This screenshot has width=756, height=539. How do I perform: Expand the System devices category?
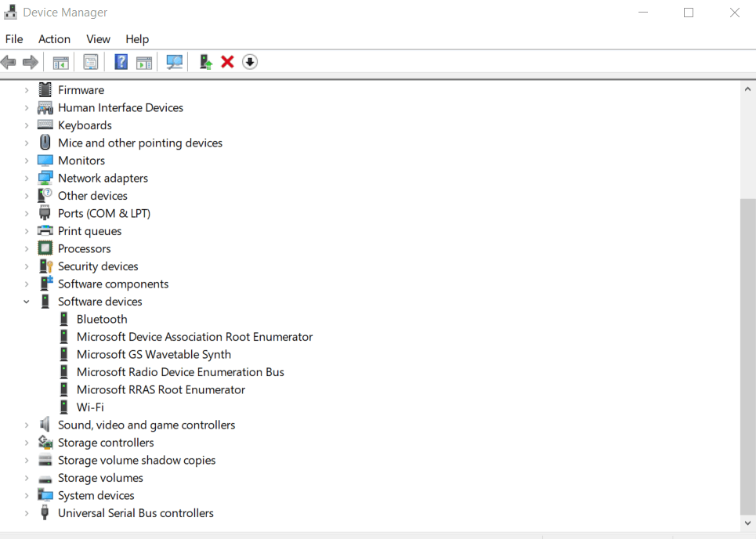coord(27,496)
